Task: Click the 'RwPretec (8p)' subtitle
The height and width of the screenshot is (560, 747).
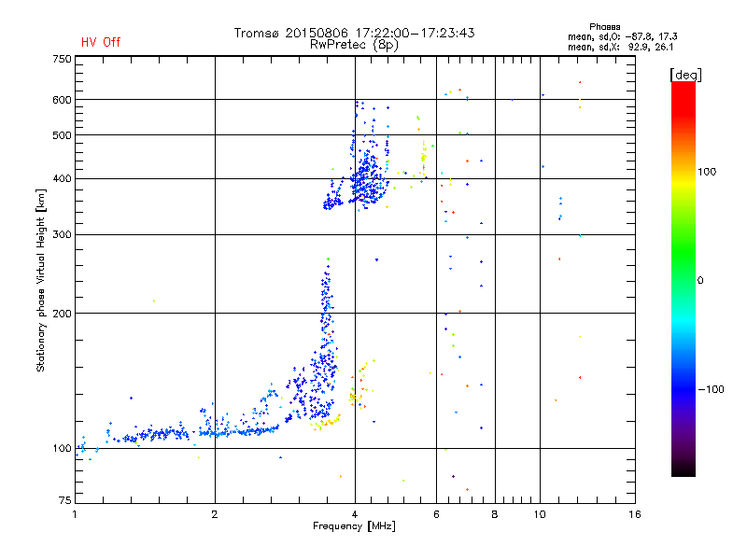Action: click(x=354, y=45)
